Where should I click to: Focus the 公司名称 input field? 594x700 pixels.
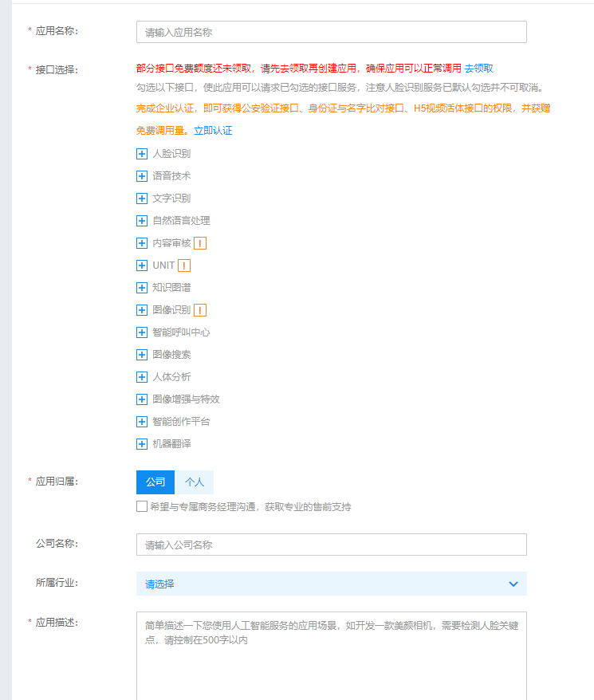pyautogui.click(x=332, y=545)
